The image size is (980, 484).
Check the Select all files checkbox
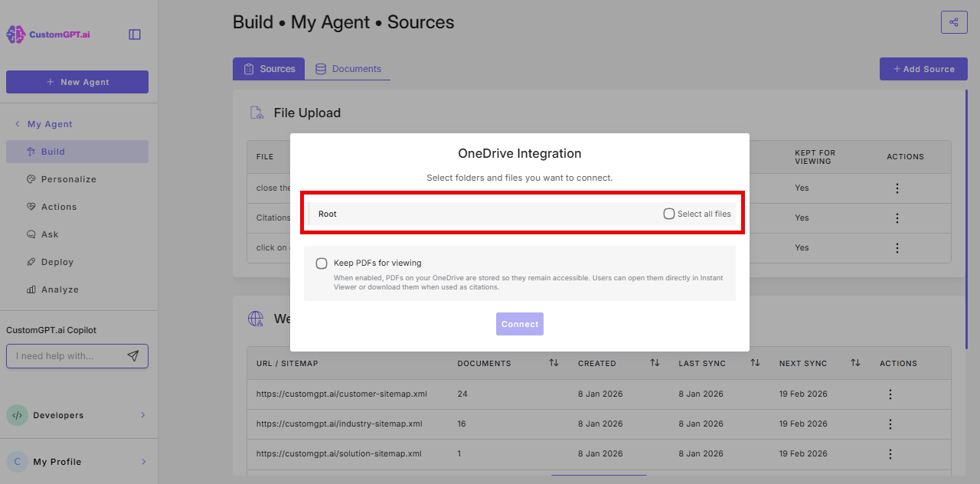[x=669, y=214]
